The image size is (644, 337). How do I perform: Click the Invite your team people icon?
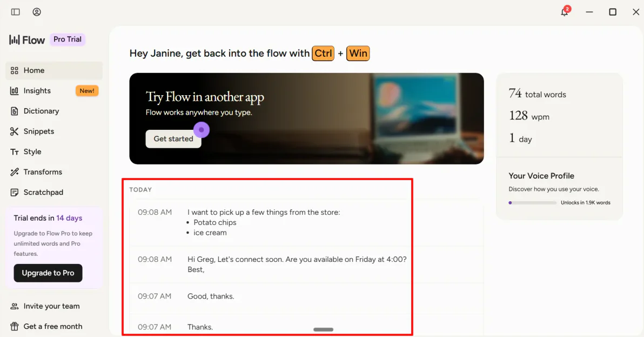pos(15,306)
